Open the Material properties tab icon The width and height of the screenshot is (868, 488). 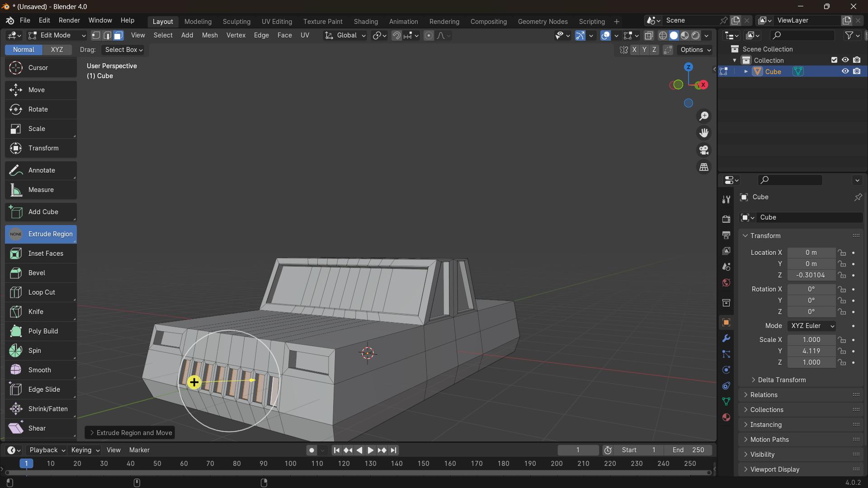(x=726, y=417)
